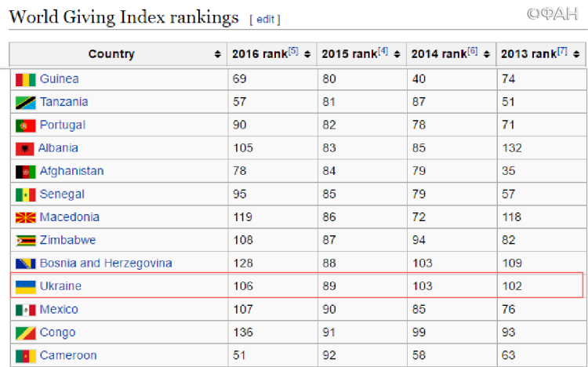The image size is (588, 367).
Task: Click the Portugal flag icon
Action: click(x=25, y=125)
